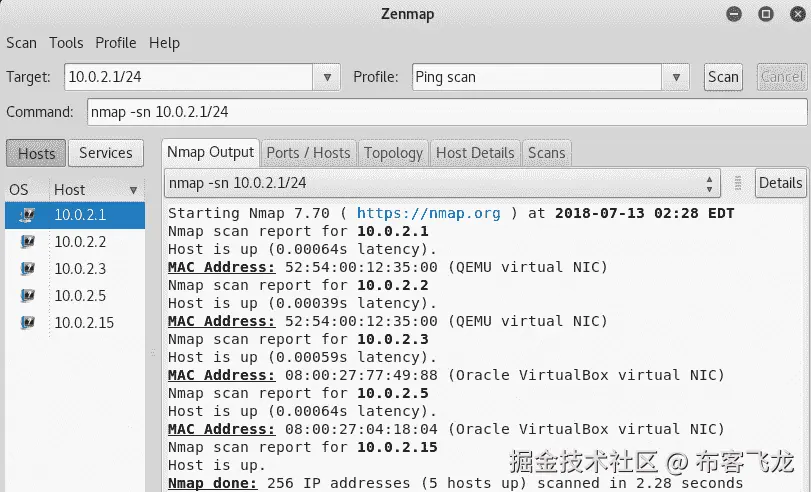This screenshot has height=492, width=811.
Task: Click 'Nmap scan report for 10.0.2.1' line
Action: pyautogui.click(x=298, y=231)
